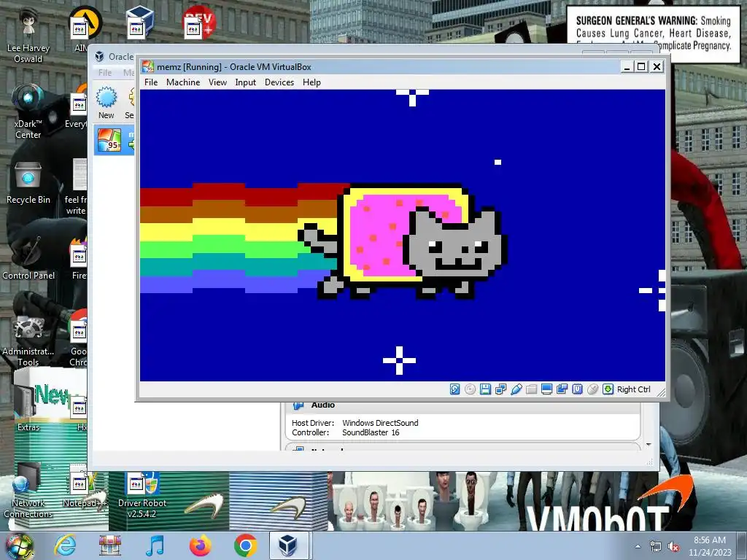Click the hard disk activity status icon
The width and height of the screenshot is (747, 560).
click(x=455, y=389)
